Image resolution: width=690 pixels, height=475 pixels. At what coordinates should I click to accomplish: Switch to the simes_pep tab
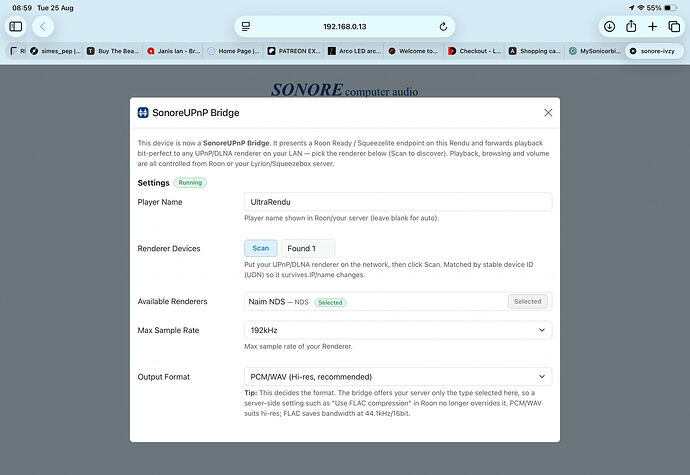click(55, 51)
